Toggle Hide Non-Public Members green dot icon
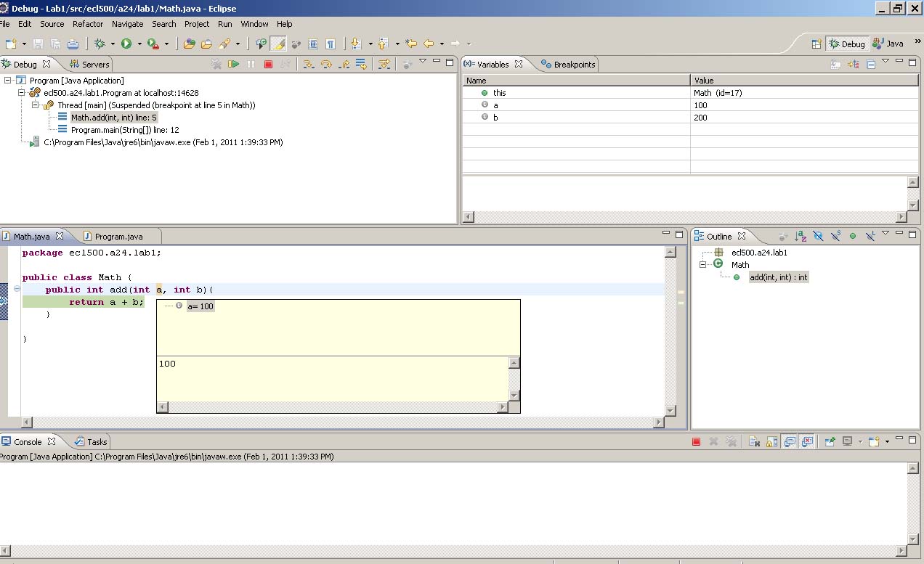This screenshot has height=564, width=924. coord(853,236)
